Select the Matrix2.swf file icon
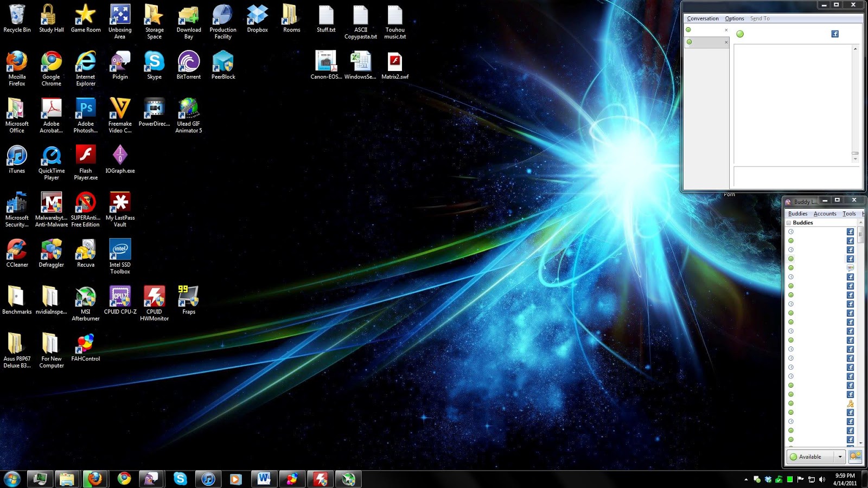 coord(395,66)
